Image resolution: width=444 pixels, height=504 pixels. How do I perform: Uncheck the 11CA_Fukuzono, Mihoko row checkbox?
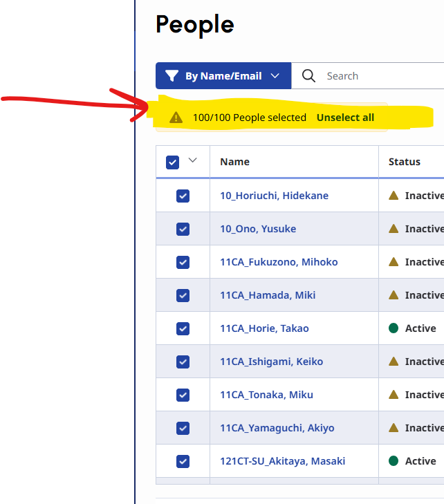click(183, 262)
